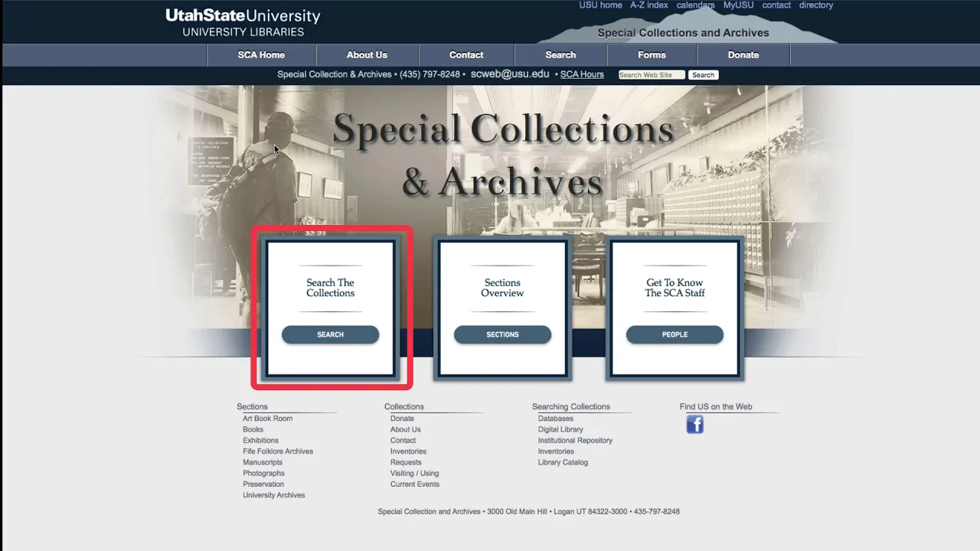Screen dimensions: 980x551
Task: Open the Visiting / Using link
Action: coord(414,474)
